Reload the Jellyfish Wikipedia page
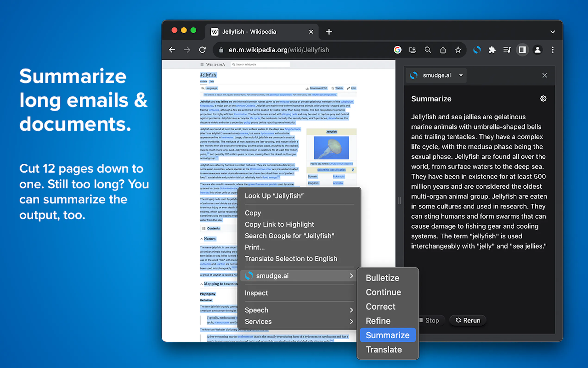This screenshot has height=368, width=588. pyautogui.click(x=203, y=50)
